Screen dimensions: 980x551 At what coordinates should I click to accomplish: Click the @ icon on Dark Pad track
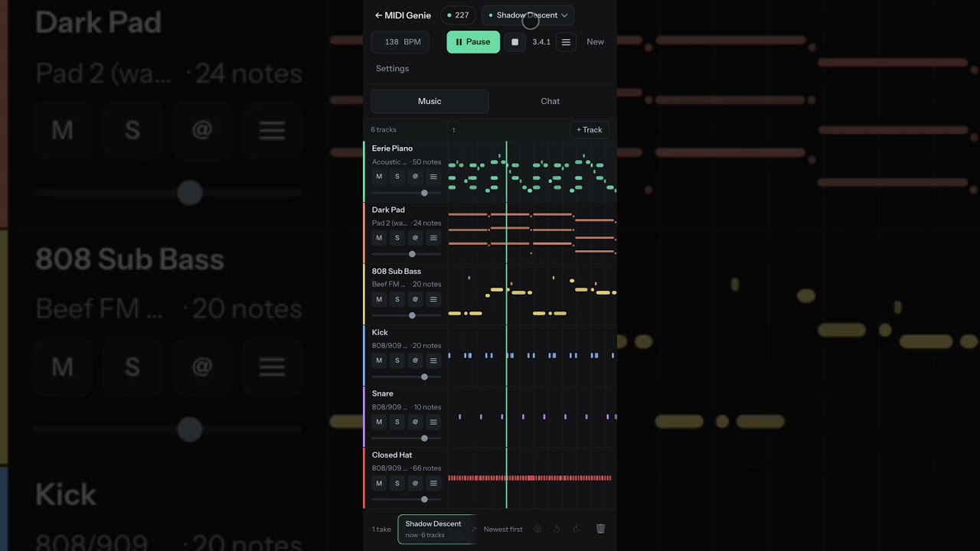[415, 238]
